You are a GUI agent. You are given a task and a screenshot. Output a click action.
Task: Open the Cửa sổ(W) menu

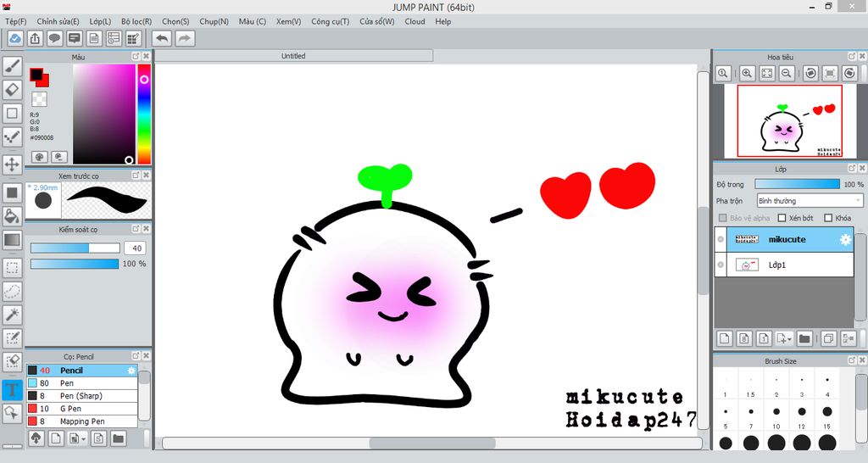(377, 21)
